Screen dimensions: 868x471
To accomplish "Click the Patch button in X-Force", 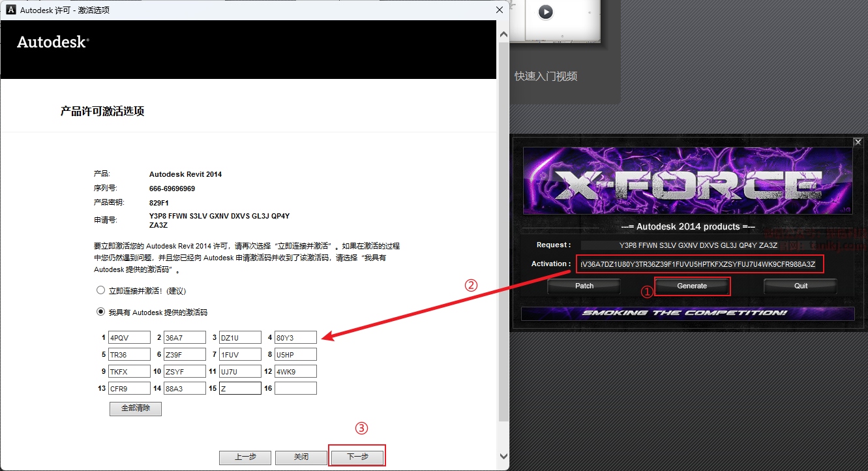I will click(x=584, y=286).
